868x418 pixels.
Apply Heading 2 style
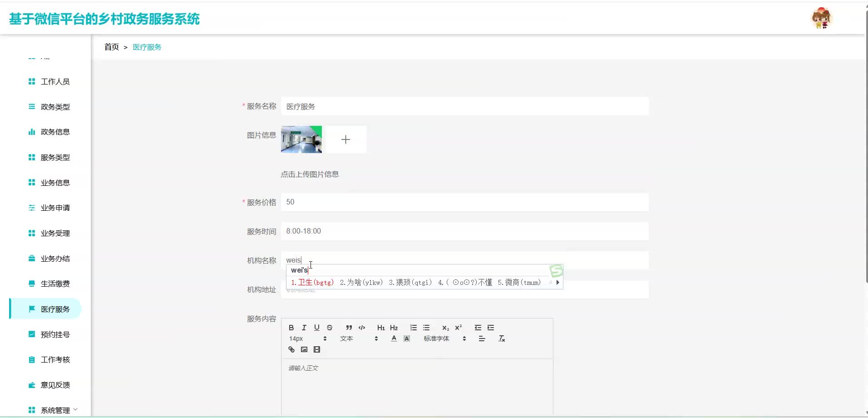coord(394,328)
